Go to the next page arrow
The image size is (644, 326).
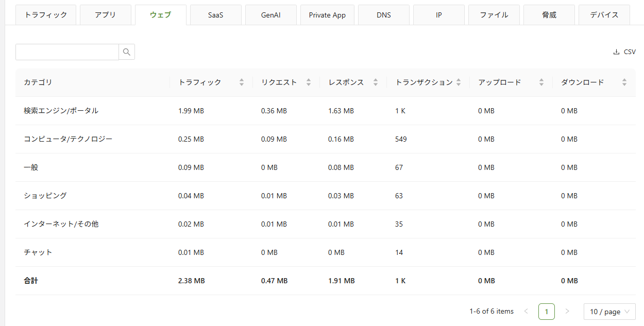pyautogui.click(x=567, y=312)
